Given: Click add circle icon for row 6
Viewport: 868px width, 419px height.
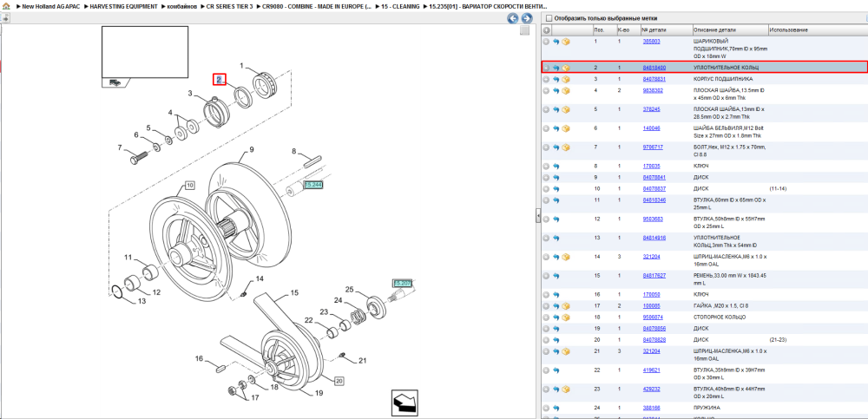Looking at the screenshot, I should (x=546, y=128).
